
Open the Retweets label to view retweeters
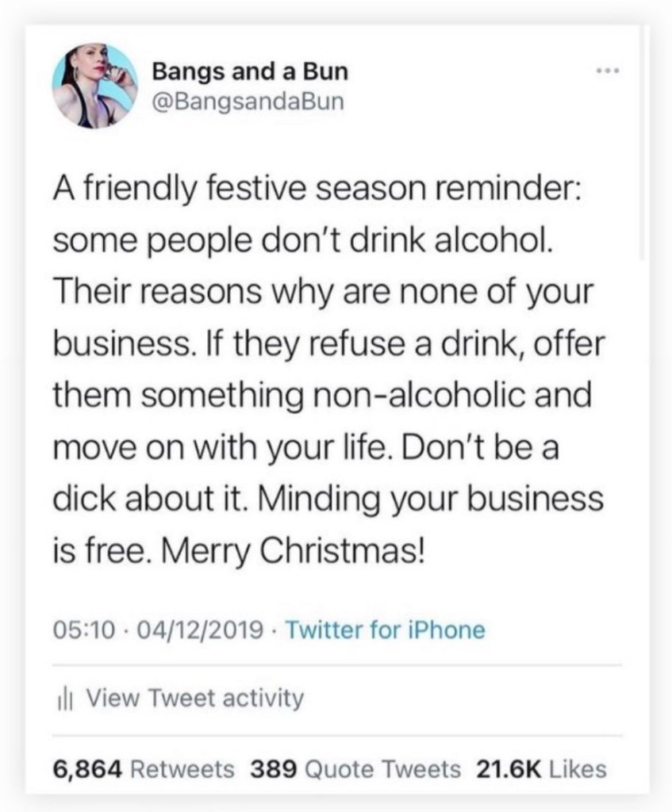click(x=181, y=768)
